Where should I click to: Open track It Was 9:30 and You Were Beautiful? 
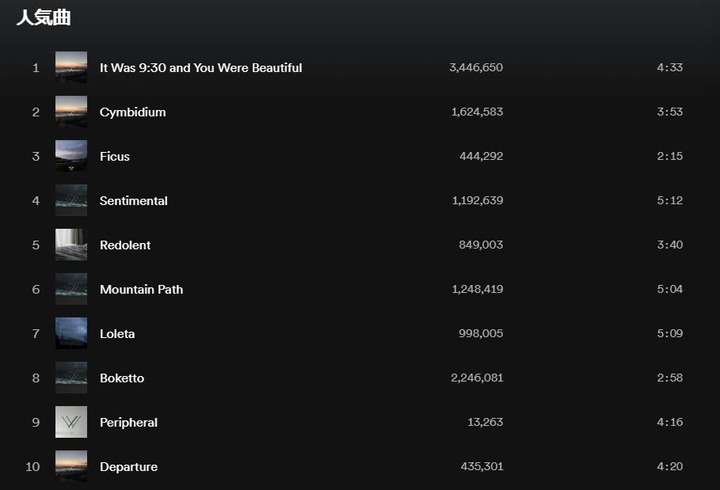(201, 68)
